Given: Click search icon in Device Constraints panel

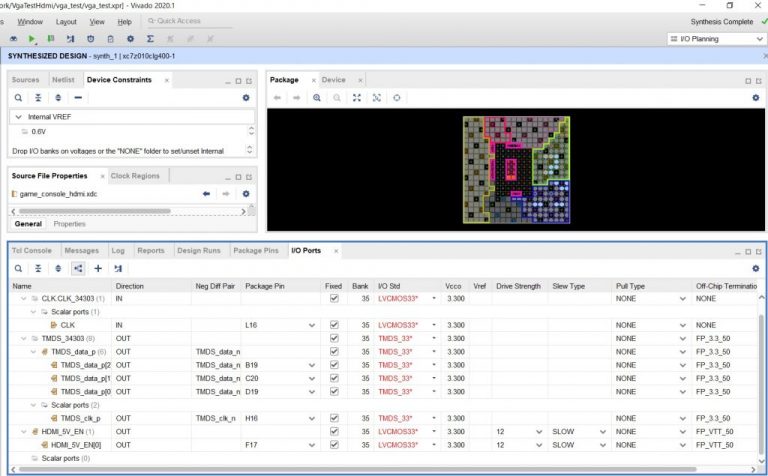Looking at the screenshot, I should click(18, 97).
